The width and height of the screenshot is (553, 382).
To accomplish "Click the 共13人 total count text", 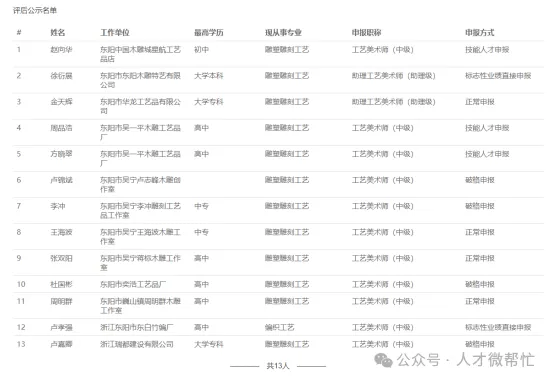I will (278, 366).
